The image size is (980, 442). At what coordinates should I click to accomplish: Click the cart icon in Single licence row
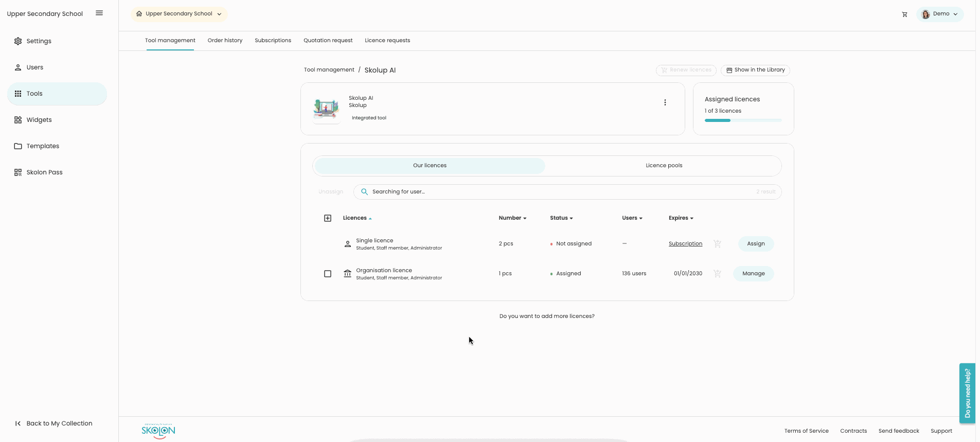pos(717,244)
